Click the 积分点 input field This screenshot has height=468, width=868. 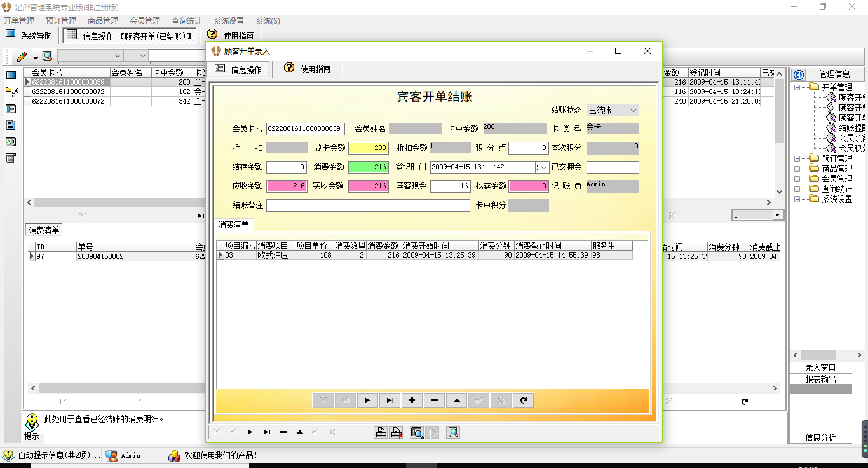(529, 148)
